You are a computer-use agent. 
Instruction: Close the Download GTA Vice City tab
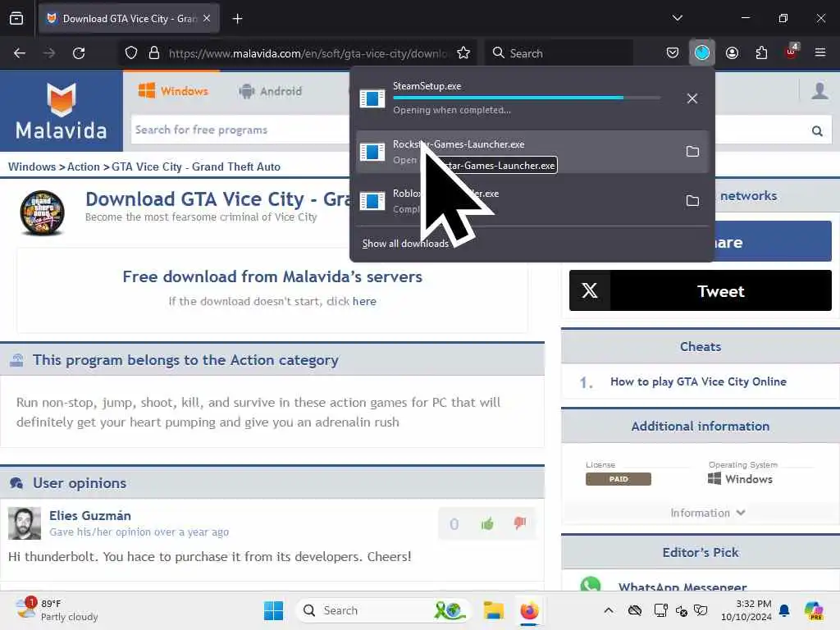pyautogui.click(x=207, y=19)
